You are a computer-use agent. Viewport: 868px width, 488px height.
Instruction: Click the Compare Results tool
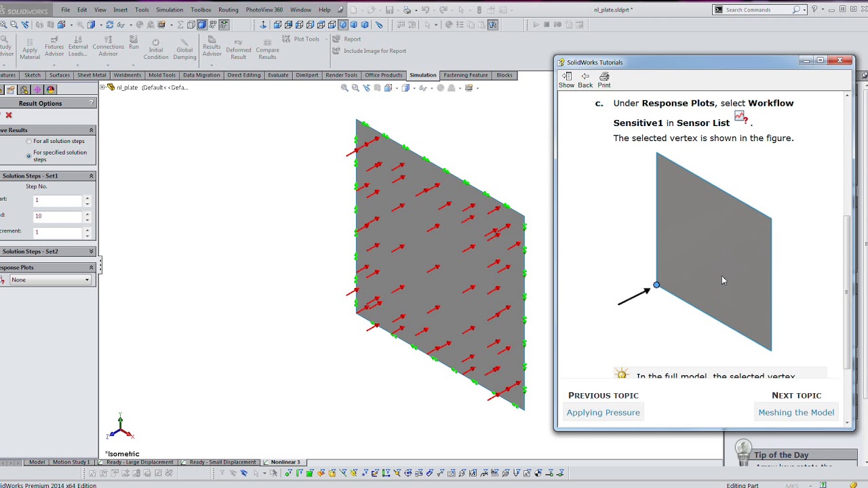coord(267,49)
